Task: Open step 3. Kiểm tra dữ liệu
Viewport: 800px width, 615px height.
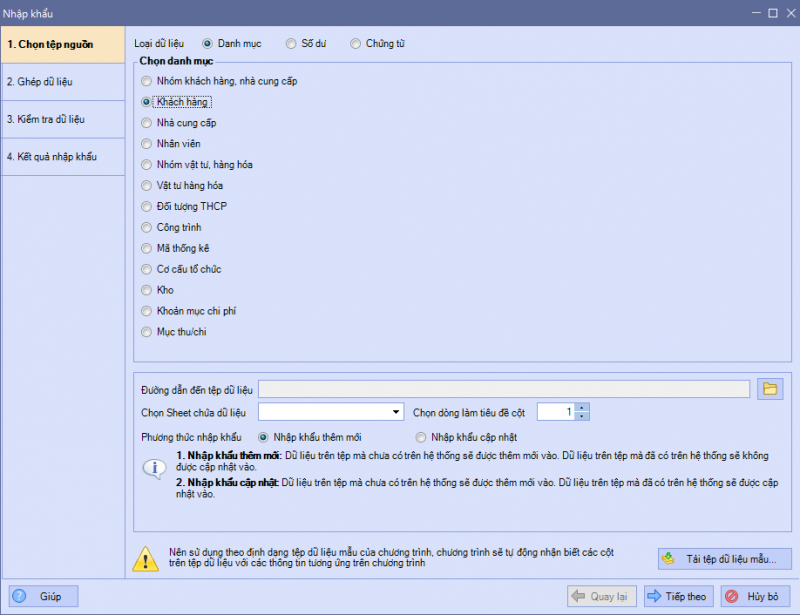Action: point(62,119)
